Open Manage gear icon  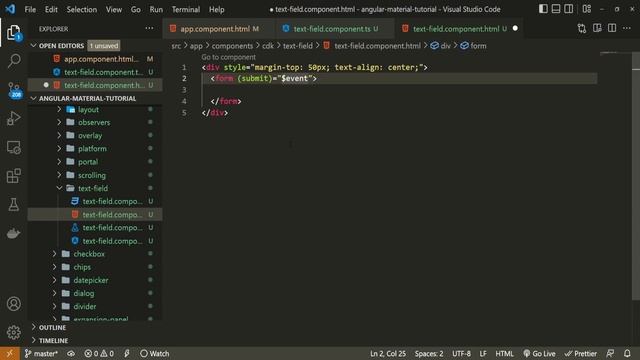point(13,332)
